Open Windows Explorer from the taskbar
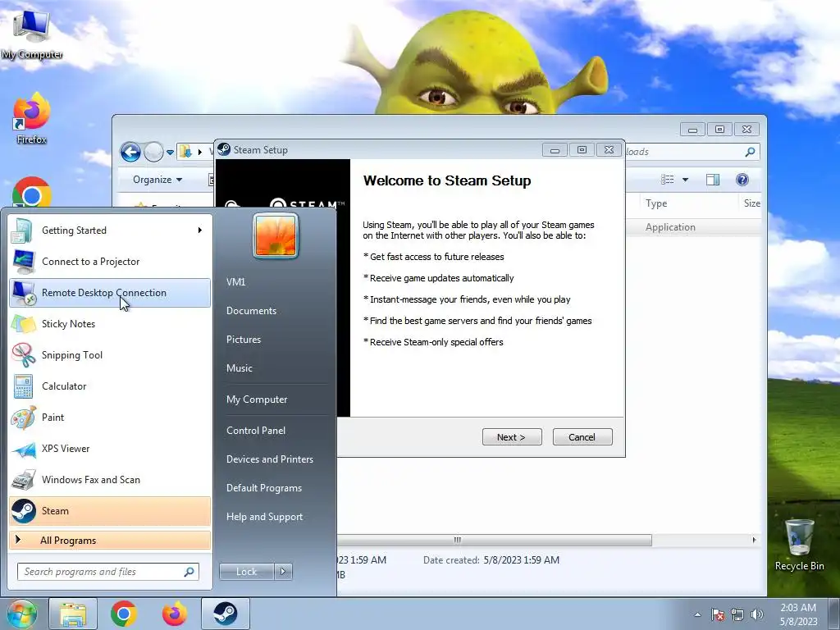Screen dimensions: 840x630 click(73, 614)
